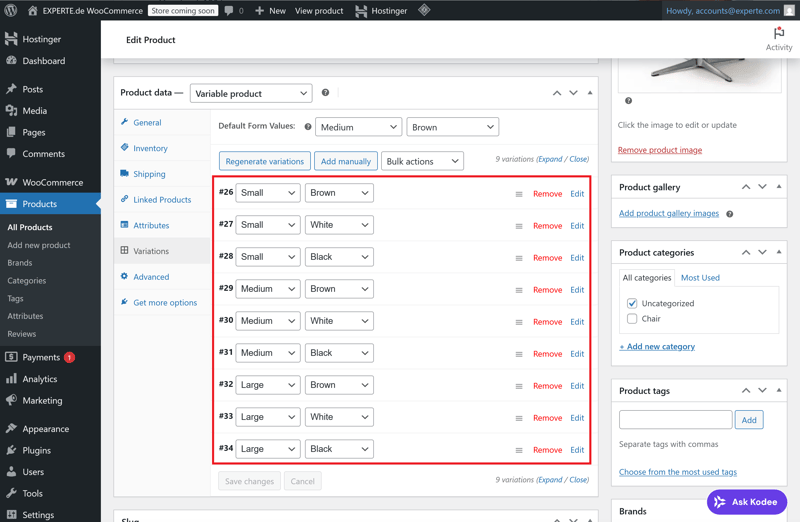
Task: Uncheck the Uncategorized category checkbox
Action: point(632,303)
